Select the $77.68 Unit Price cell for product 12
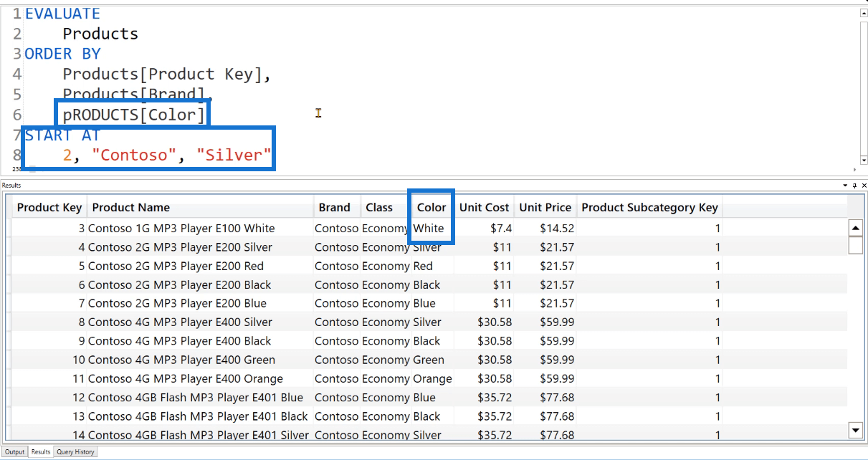This screenshot has width=868, height=460. (x=545, y=397)
